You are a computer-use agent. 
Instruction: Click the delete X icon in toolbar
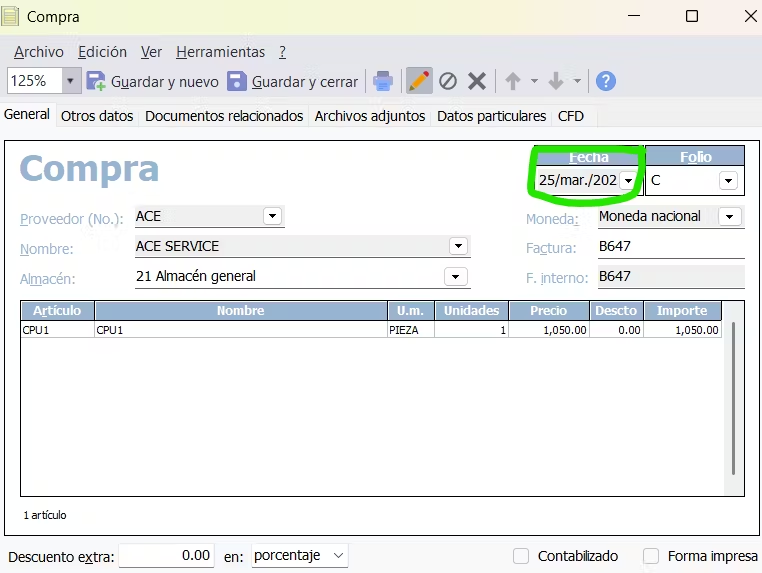click(x=477, y=81)
